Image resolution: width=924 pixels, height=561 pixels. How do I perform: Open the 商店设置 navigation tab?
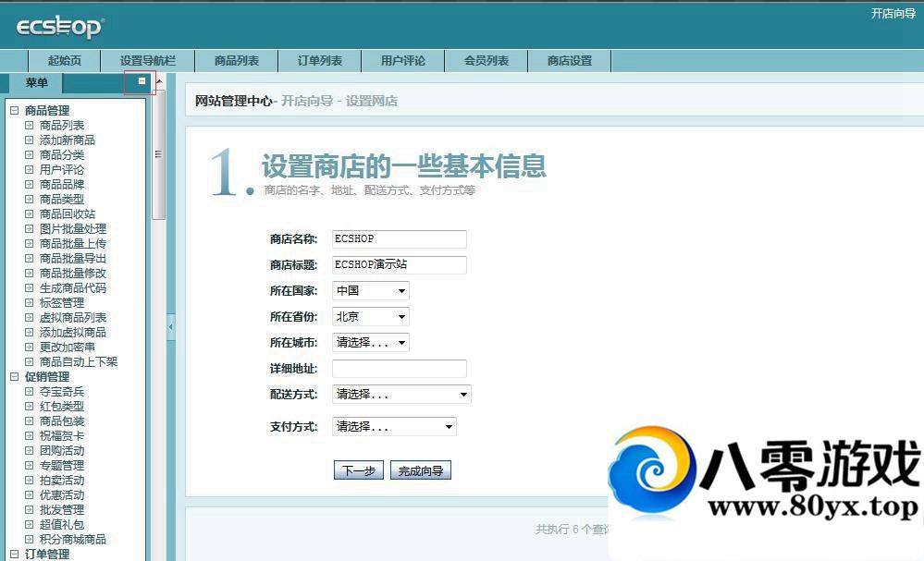[x=570, y=61]
